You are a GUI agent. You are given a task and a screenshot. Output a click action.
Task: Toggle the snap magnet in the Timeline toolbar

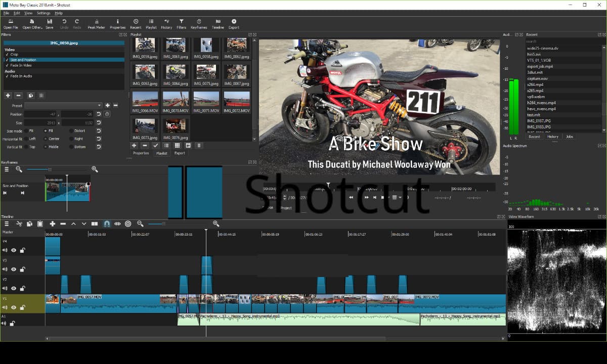coord(107,223)
